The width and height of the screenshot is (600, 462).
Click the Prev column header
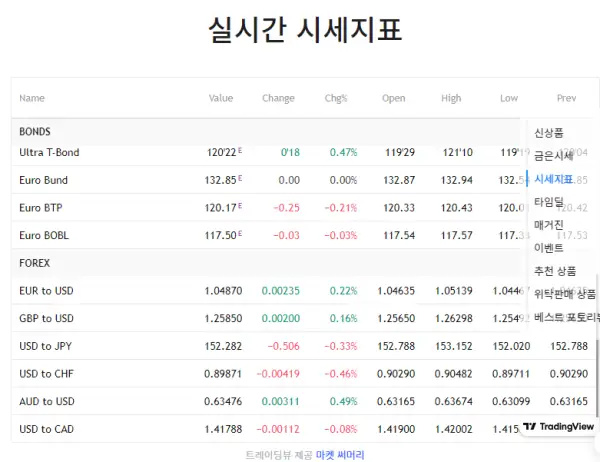pos(566,98)
